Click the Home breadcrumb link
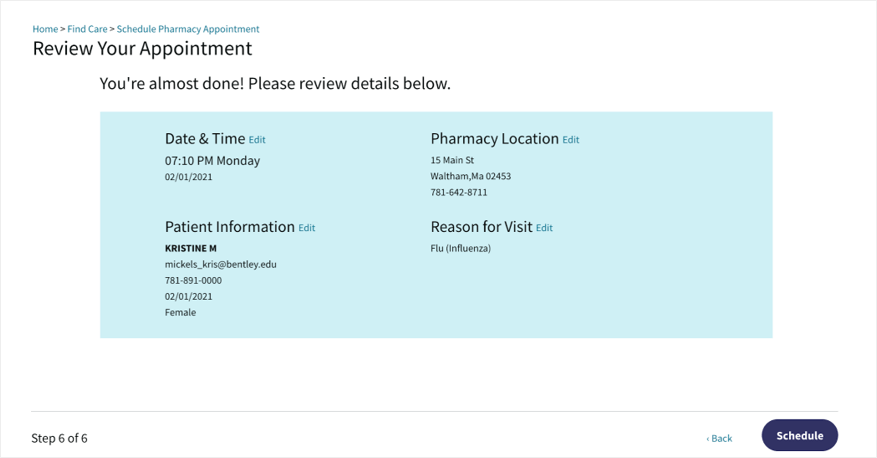Screen dimensions: 877x458 [45, 29]
